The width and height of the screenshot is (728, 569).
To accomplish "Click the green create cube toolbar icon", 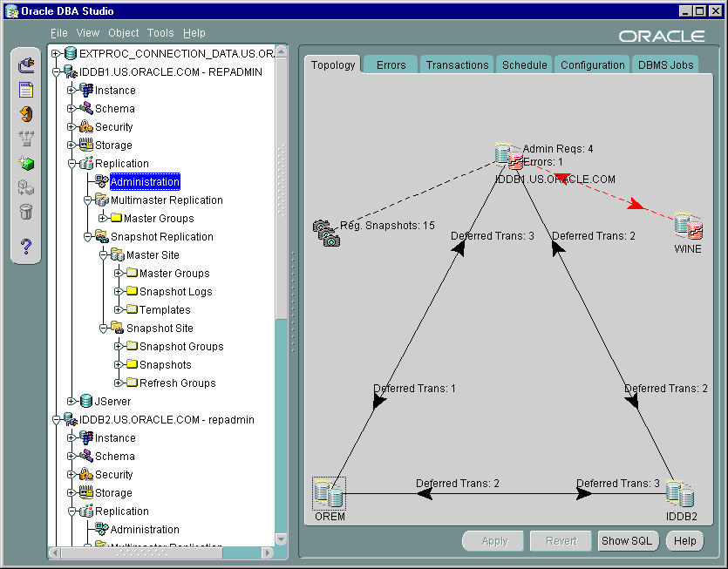I will pyautogui.click(x=26, y=163).
